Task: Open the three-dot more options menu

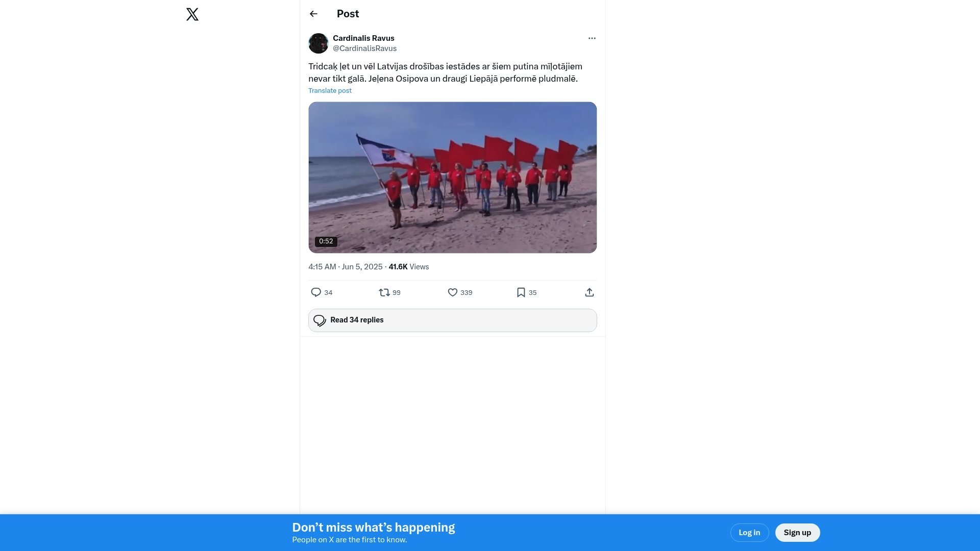Action: tap(592, 38)
